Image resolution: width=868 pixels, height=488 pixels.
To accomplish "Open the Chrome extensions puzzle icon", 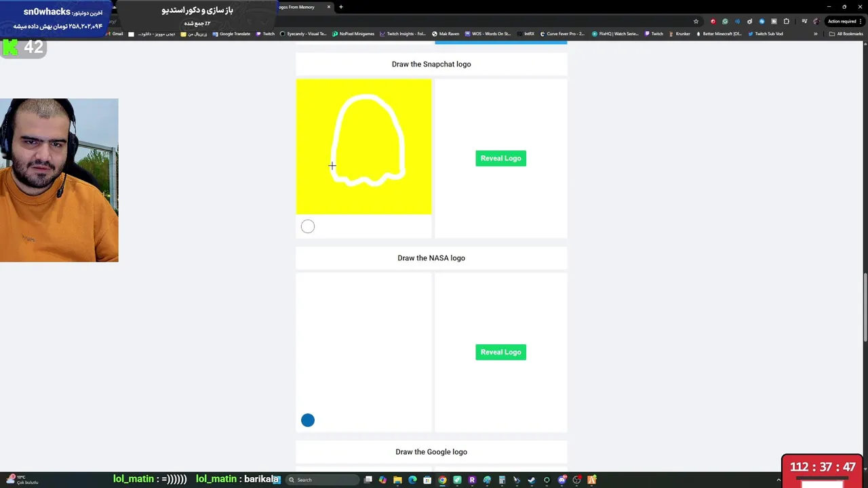I will pyautogui.click(x=786, y=21).
